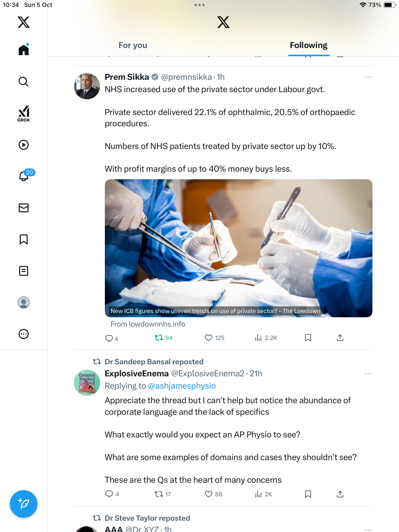Switch to the For you tab
399x532 pixels.
[x=133, y=45]
